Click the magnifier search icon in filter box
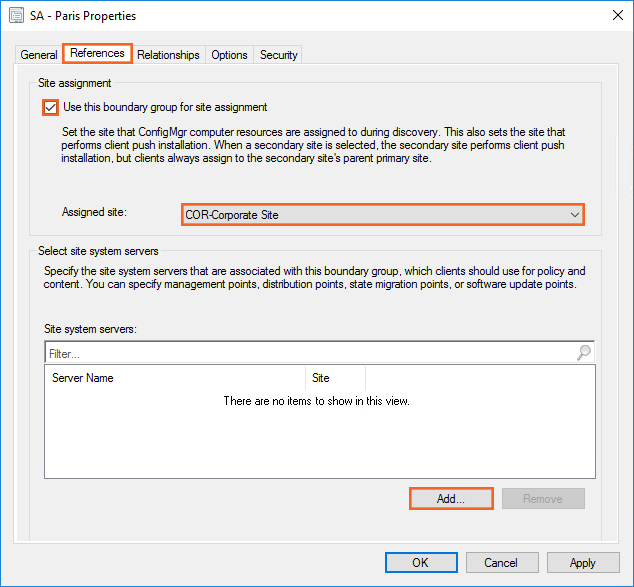 (584, 353)
